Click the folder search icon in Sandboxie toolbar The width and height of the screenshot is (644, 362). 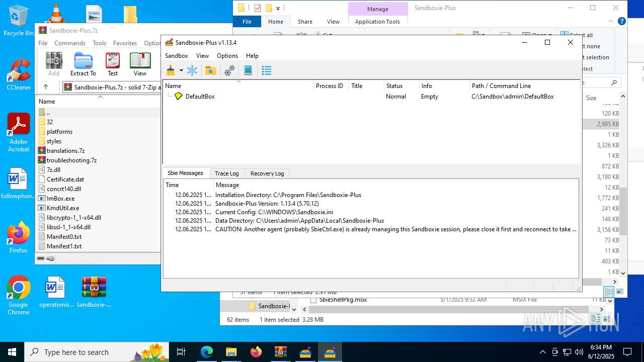[211, 71]
